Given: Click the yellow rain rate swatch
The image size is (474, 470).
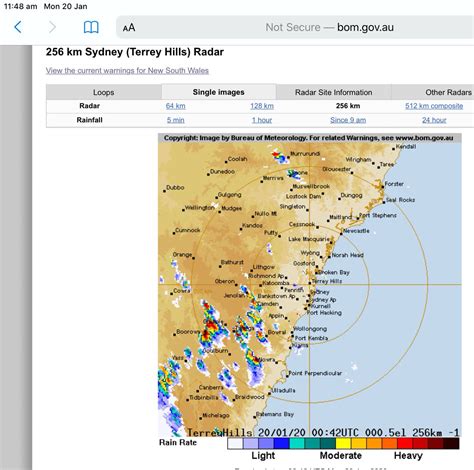Looking at the screenshot, I should (x=343, y=443).
